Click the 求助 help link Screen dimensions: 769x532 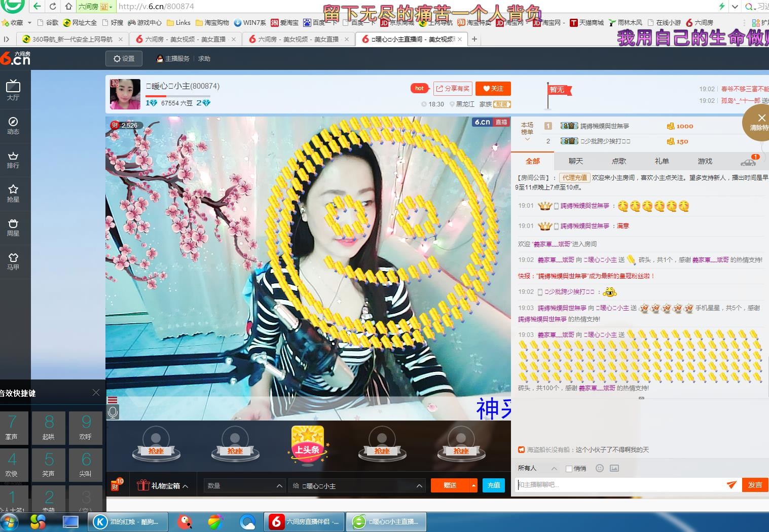coord(204,59)
